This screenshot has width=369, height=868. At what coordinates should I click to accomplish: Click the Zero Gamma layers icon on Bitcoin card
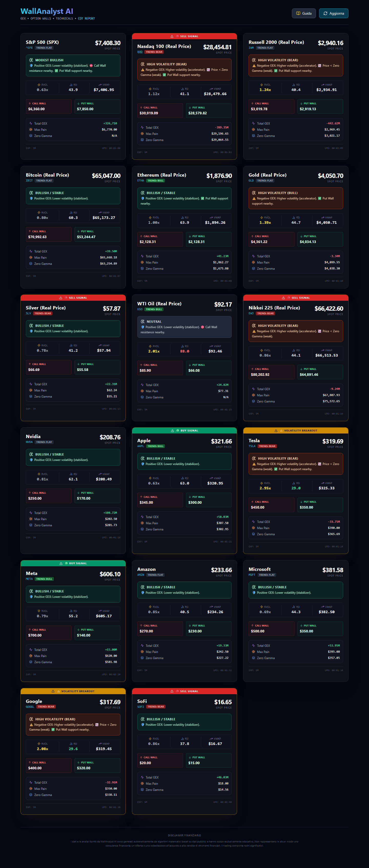(31, 264)
